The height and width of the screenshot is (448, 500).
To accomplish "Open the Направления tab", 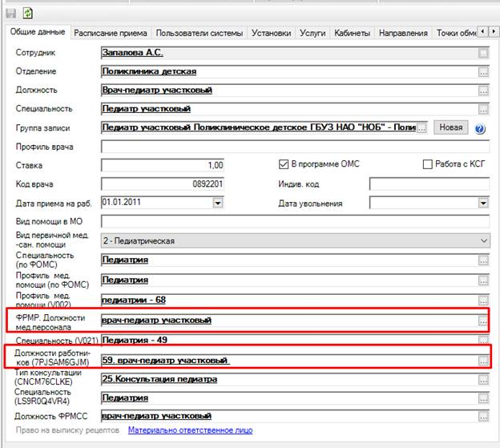I will click(x=403, y=33).
